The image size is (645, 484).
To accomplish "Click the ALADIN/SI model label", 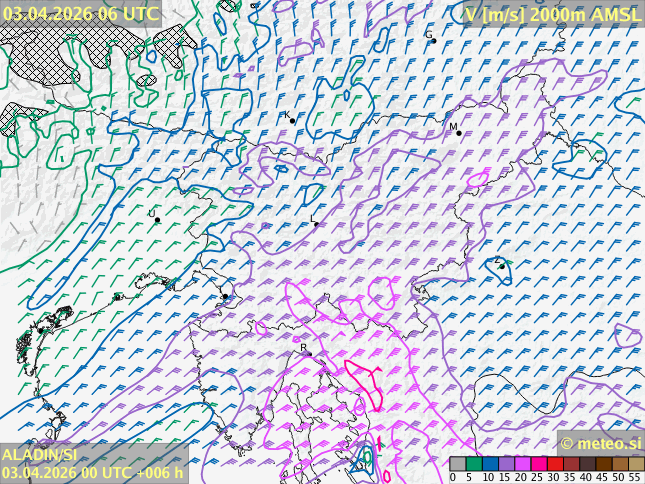I will coord(39,455).
